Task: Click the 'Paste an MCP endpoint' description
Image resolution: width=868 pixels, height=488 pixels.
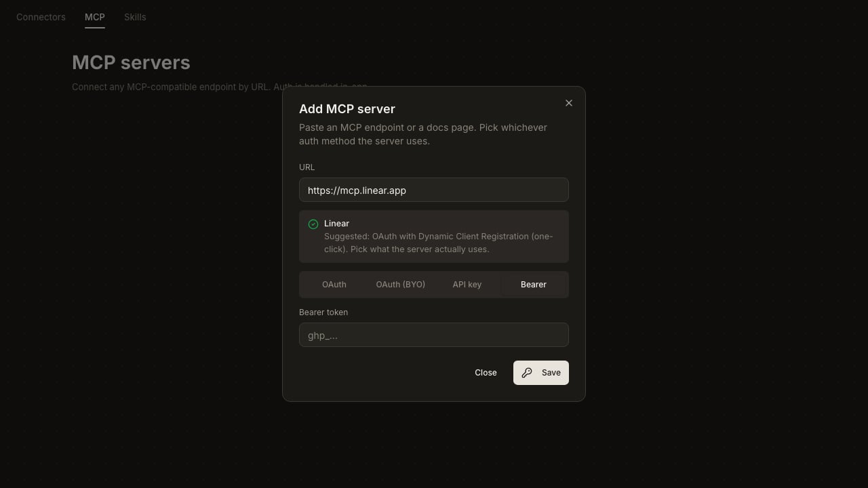Action: click(423, 134)
